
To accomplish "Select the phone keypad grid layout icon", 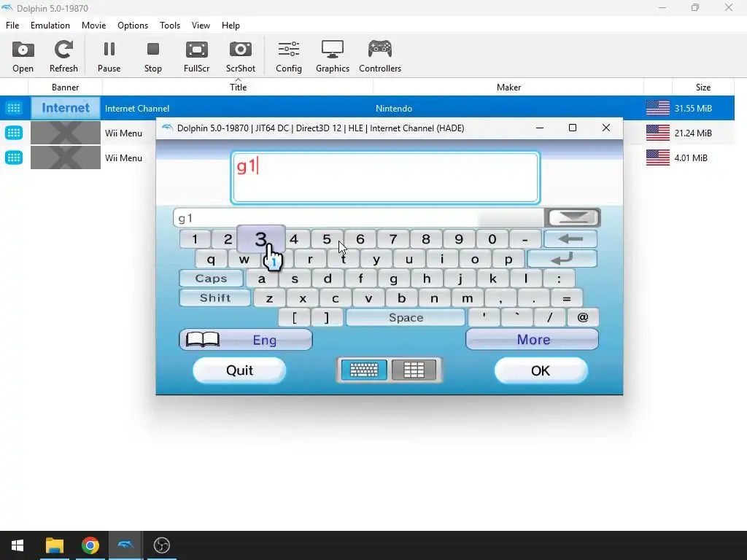I will (414, 370).
